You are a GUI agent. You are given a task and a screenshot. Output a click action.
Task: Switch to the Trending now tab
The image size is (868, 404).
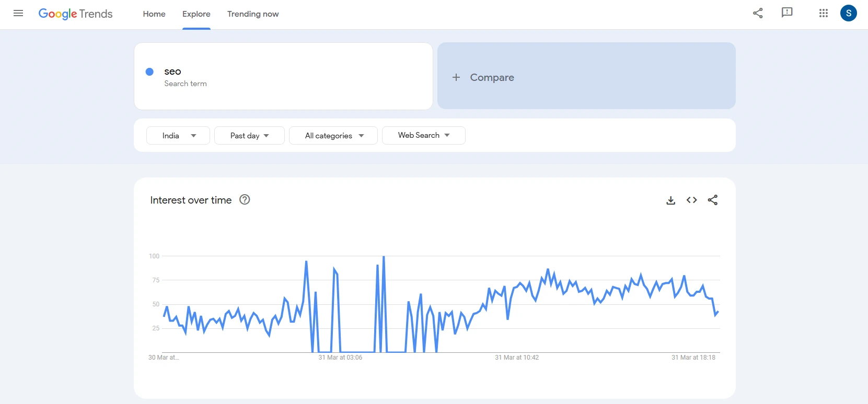(253, 14)
